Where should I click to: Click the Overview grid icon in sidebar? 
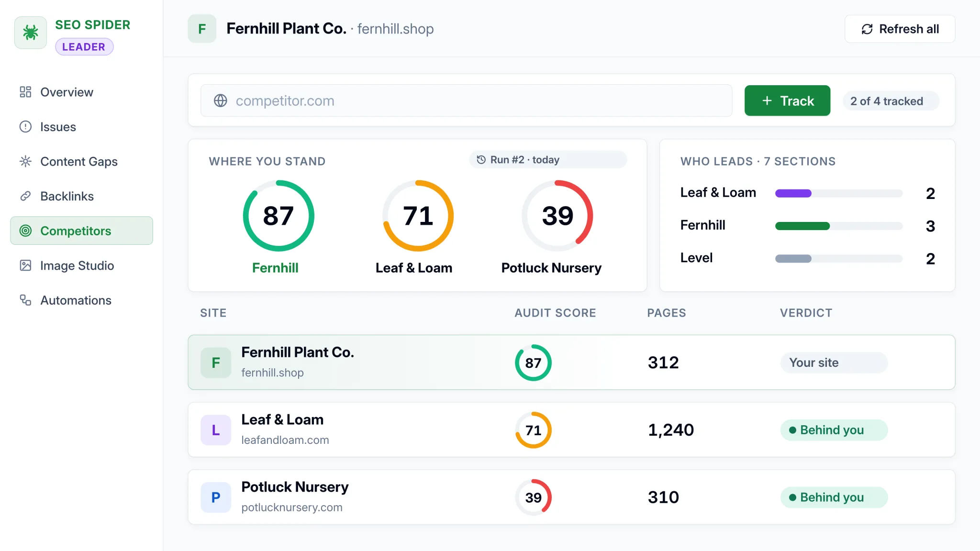[25, 92]
